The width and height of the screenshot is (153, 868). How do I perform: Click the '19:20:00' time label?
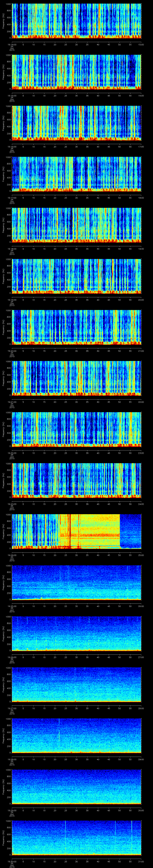[12, 351]
